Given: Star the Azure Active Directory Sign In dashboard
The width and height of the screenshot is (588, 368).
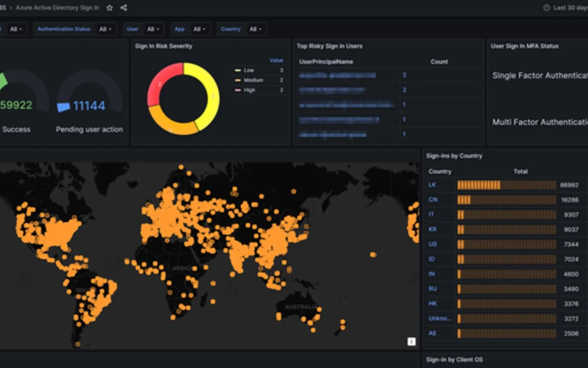Looking at the screenshot, I should 110,8.
